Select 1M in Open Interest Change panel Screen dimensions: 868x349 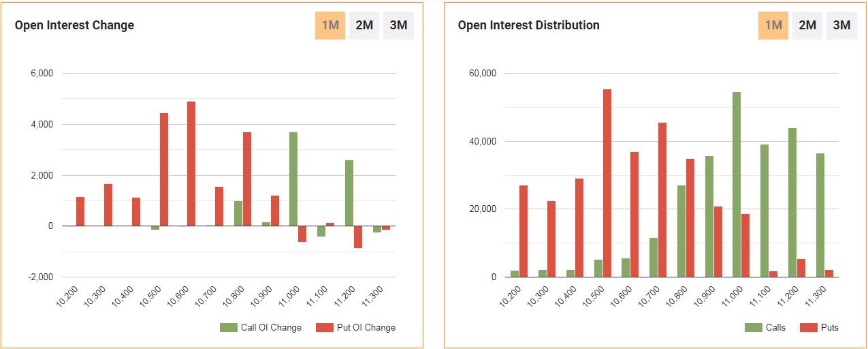(330, 26)
